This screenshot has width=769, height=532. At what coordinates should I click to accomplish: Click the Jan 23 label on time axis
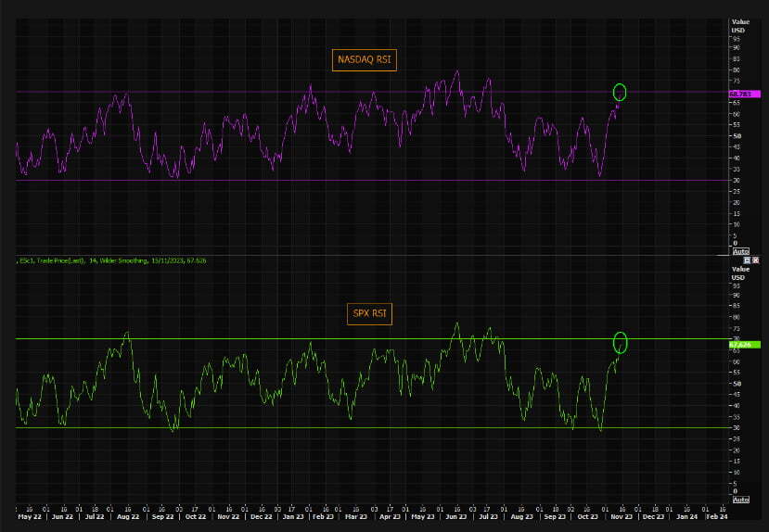pos(293,517)
